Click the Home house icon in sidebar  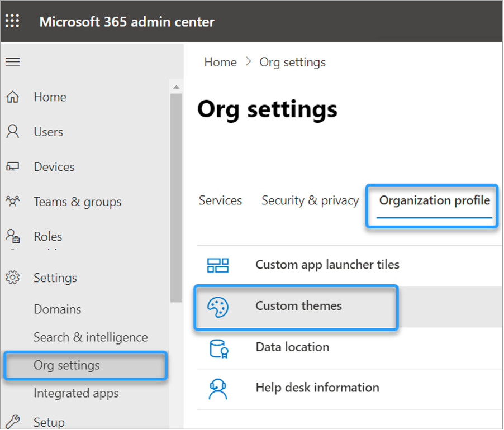(12, 97)
